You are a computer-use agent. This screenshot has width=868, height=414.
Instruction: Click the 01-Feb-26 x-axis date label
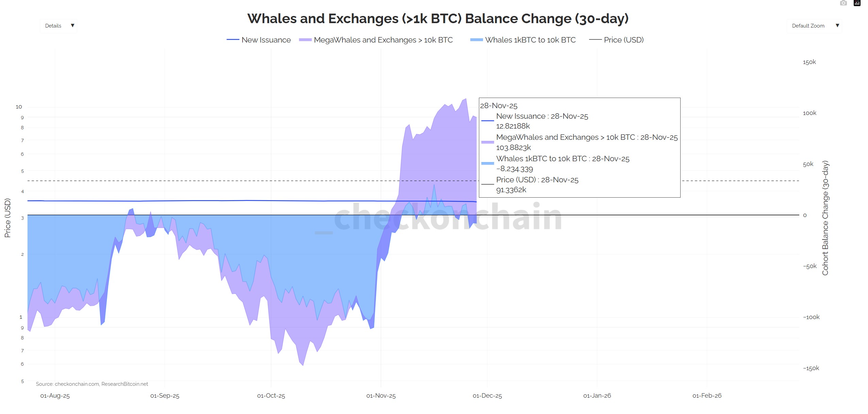pyautogui.click(x=707, y=396)
